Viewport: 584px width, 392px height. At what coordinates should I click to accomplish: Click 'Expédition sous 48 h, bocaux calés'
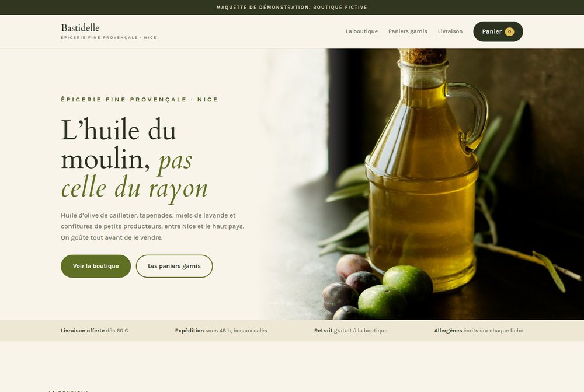pos(221,331)
